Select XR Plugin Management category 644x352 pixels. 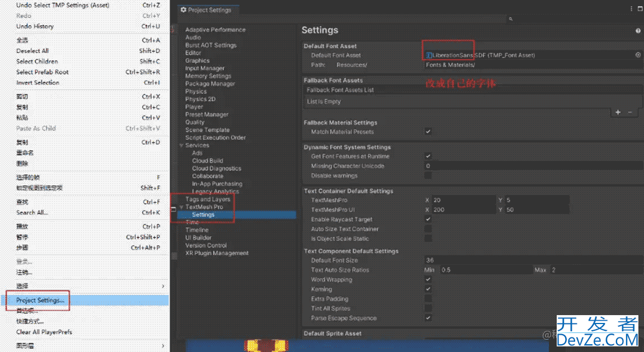(217, 253)
